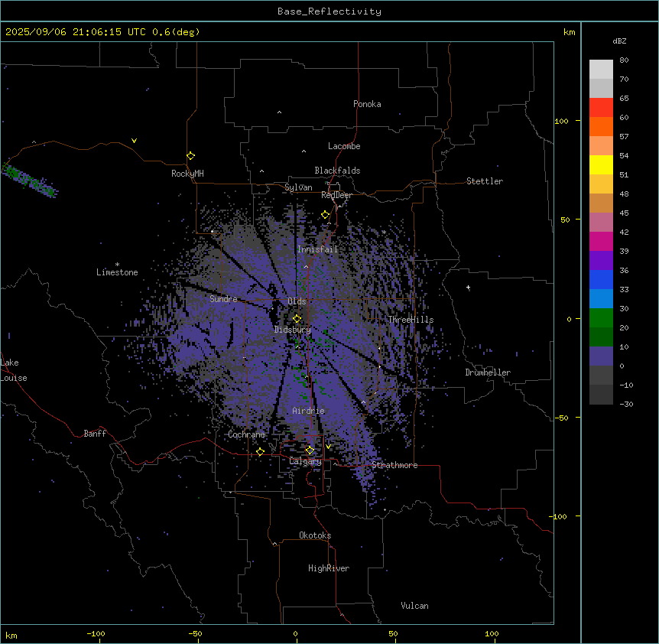Click the Stettler label
The image size is (659, 644).
(485, 181)
